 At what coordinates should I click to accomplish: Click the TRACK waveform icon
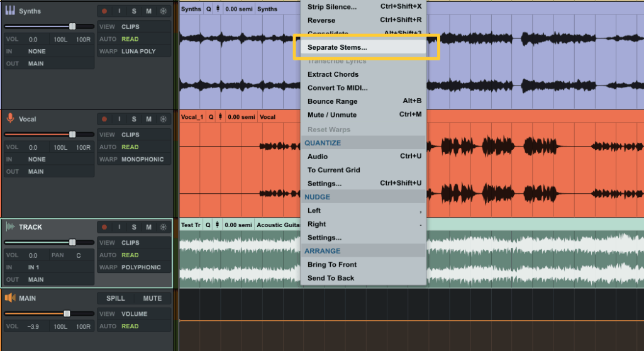tap(10, 227)
